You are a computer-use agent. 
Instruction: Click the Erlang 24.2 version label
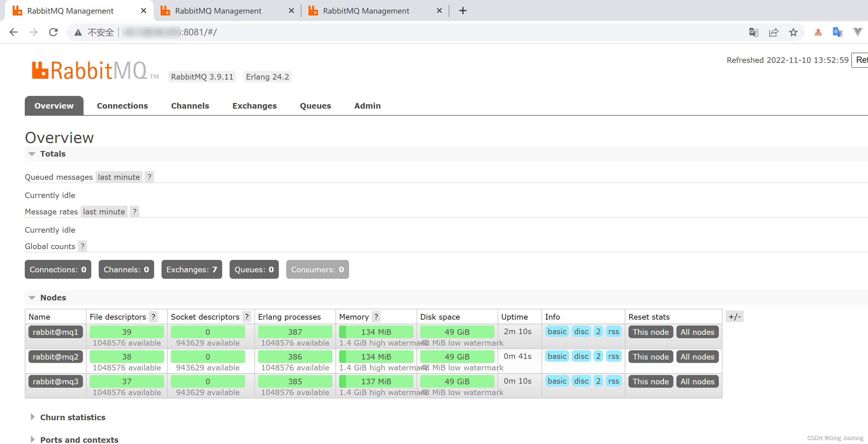268,76
